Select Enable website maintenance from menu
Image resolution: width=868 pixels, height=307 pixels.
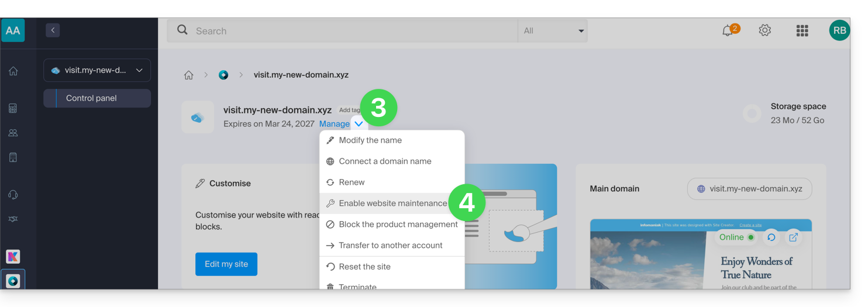point(392,203)
